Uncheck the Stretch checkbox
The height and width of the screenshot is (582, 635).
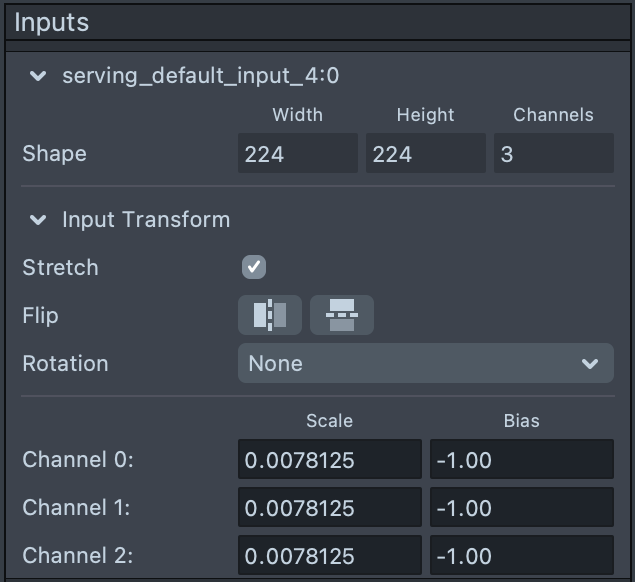[254, 267]
